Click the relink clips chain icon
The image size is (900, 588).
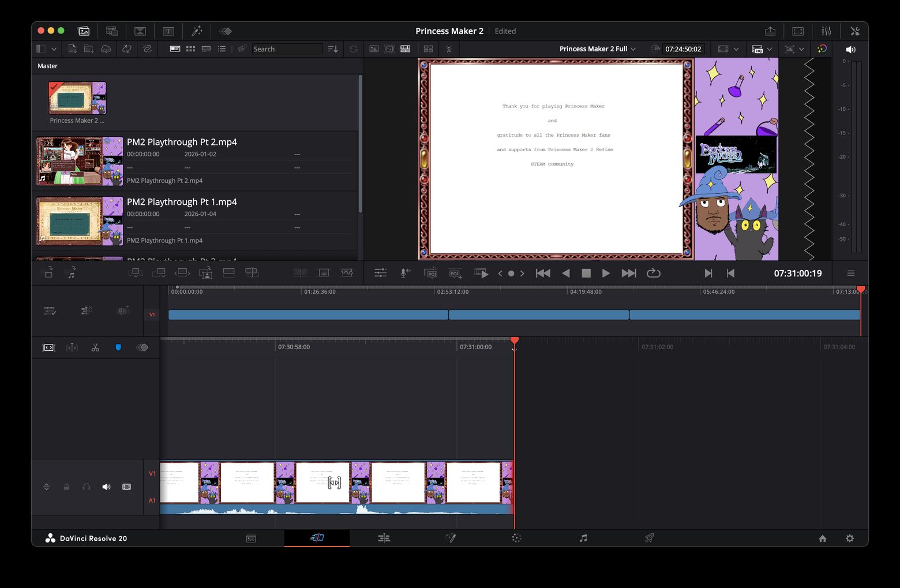tap(147, 49)
